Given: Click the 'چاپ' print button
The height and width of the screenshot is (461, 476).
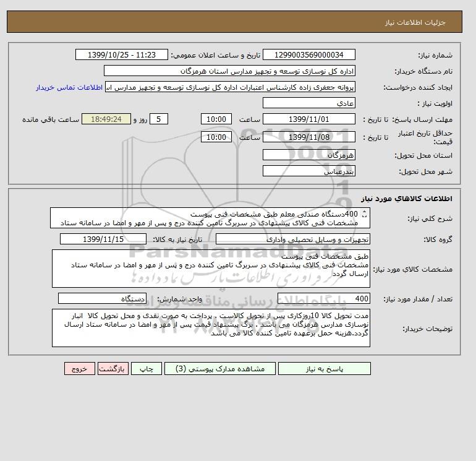Looking at the screenshot, I should [147, 368].
